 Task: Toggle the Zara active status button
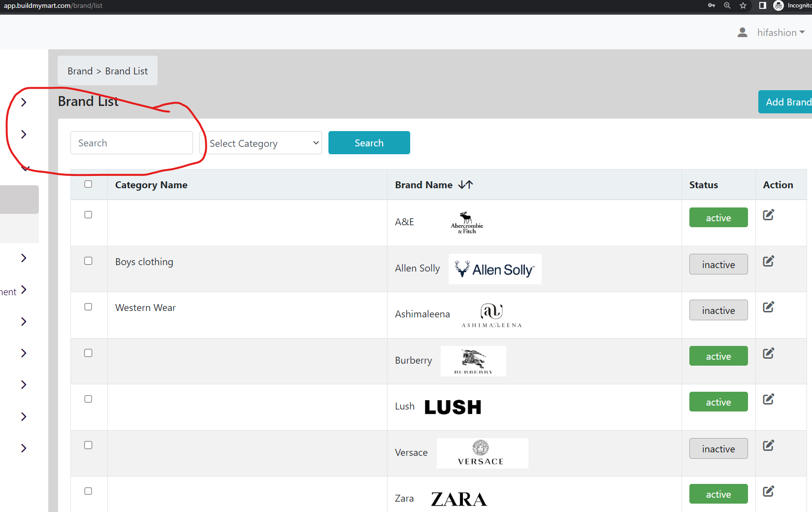718,494
